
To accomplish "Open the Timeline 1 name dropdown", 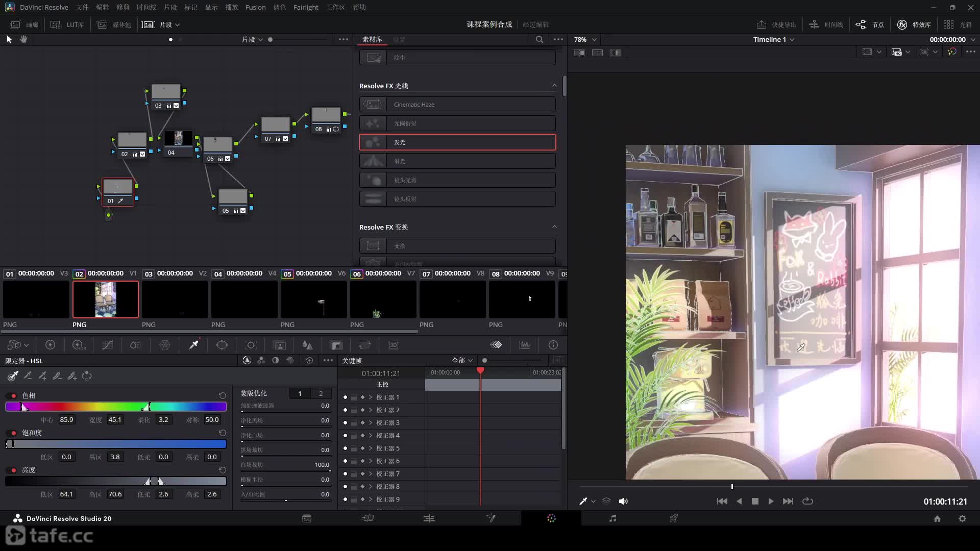I will coord(773,39).
